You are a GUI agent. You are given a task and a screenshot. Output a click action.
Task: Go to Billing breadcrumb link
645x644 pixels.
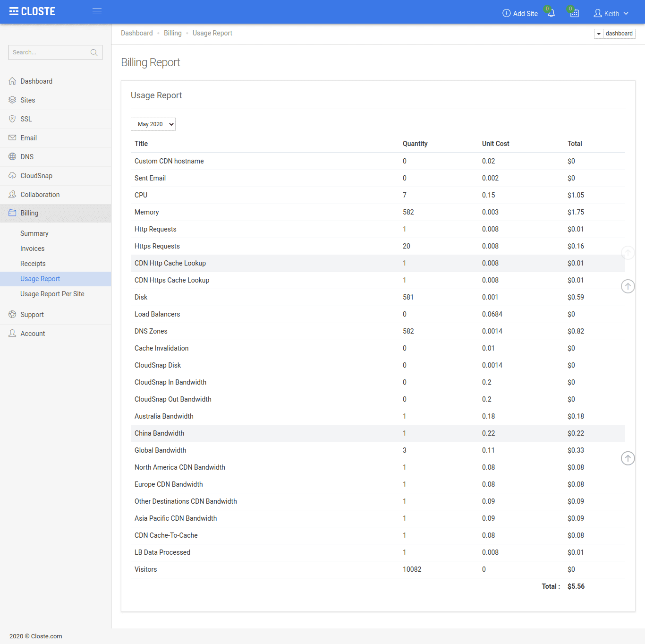click(173, 33)
